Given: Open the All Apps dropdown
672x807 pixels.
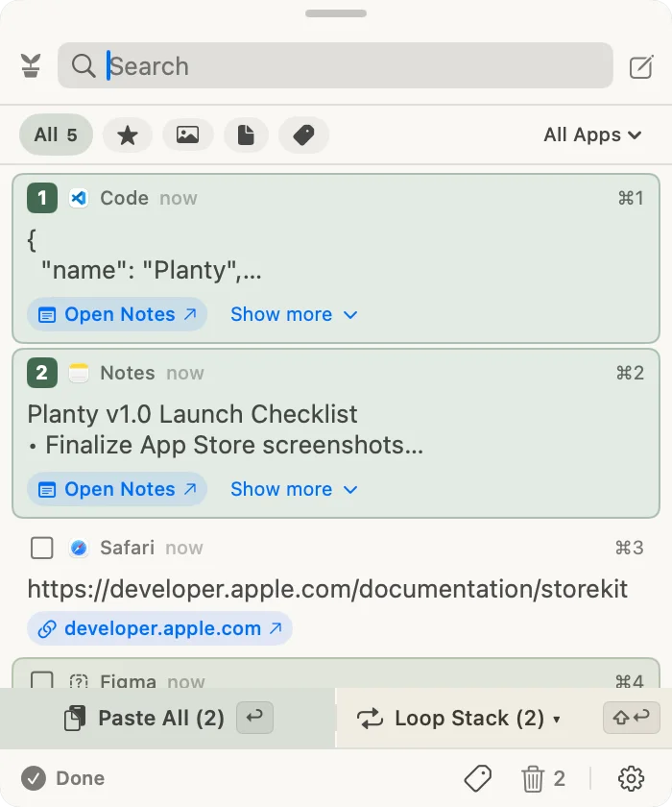Looking at the screenshot, I should pos(592,134).
